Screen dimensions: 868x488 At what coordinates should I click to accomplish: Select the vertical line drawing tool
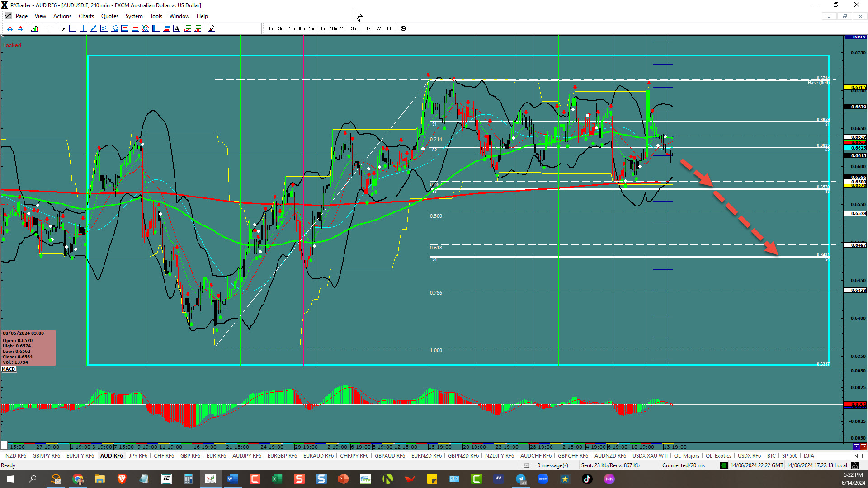[x=83, y=28]
